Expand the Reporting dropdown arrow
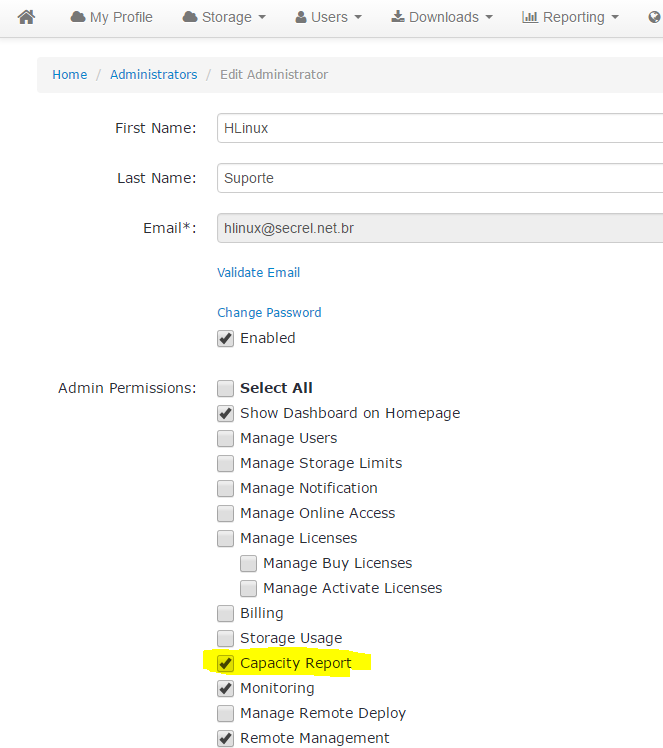 pyautogui.click(x=615, y=18)
